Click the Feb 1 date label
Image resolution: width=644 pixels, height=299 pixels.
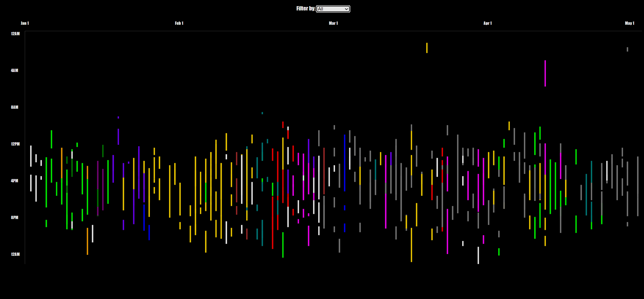pos(179,23)
